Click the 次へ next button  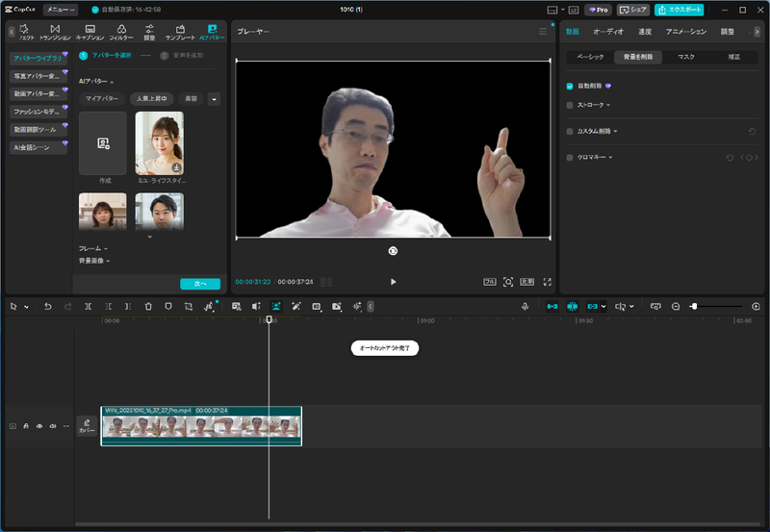pos(200,284)
